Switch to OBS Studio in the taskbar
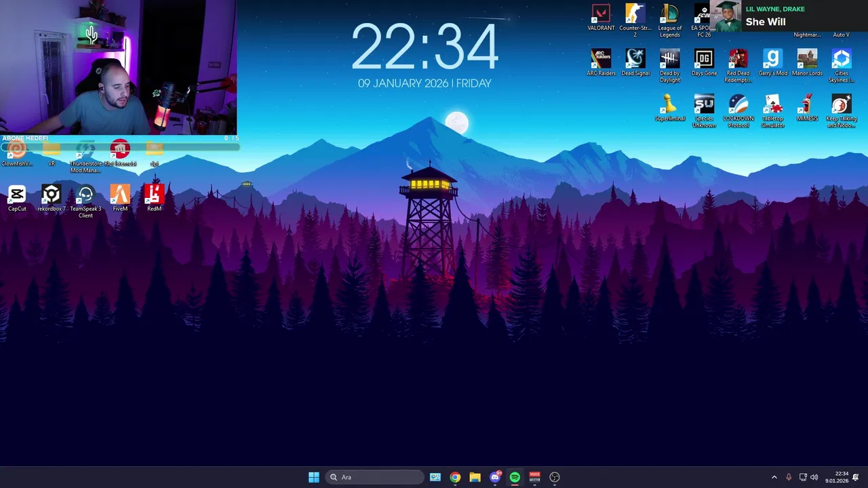 click(555, 477)
